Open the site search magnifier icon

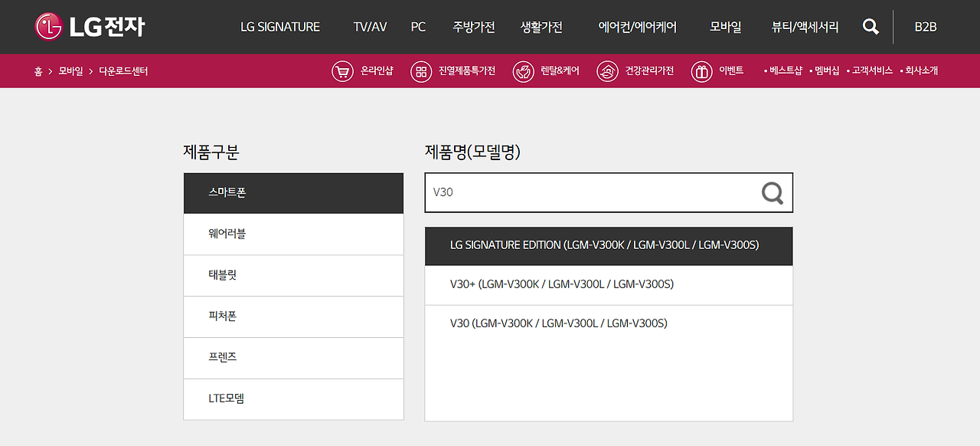coord(871,27)
